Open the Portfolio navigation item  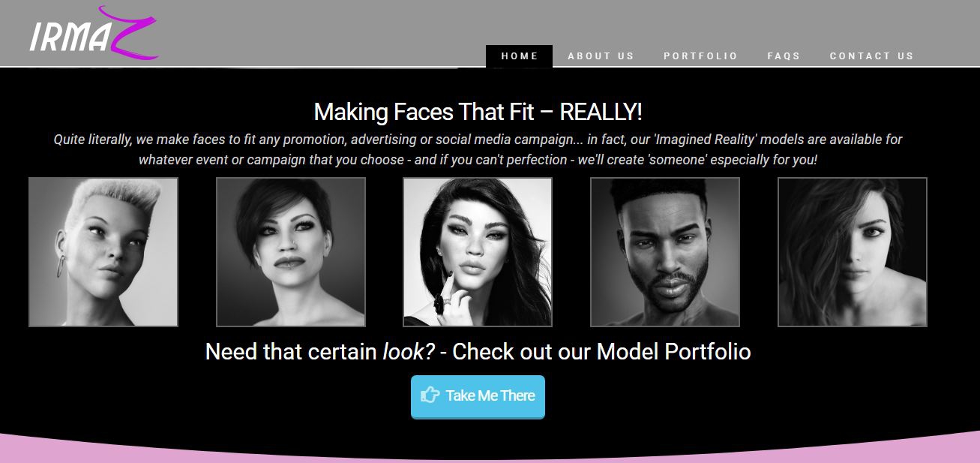(x=700, y=56)
